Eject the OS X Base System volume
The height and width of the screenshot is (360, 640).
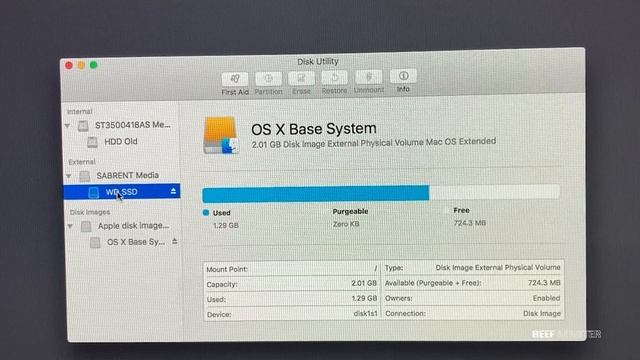tap(174, 241)
